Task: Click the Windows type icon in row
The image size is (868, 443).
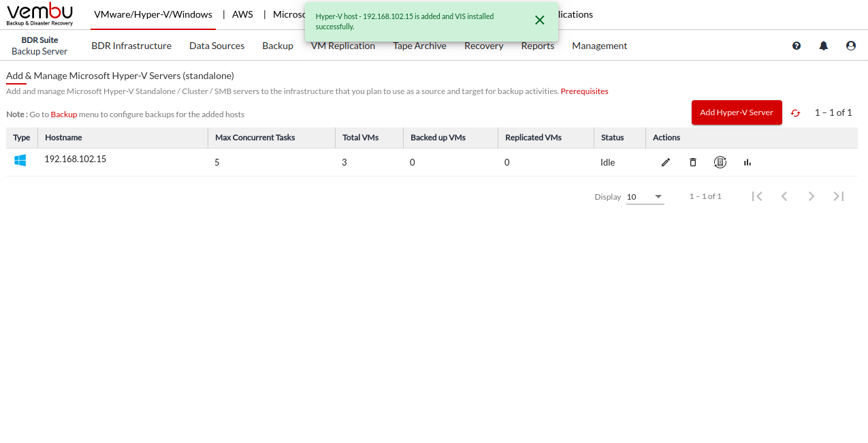Action: point(20,161)
